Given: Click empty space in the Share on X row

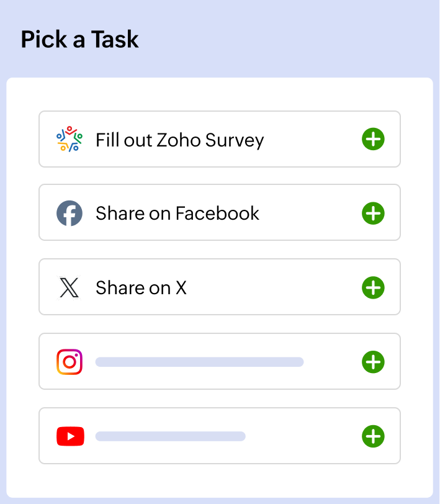Looking at the screenshot, I should click(273, 288).
